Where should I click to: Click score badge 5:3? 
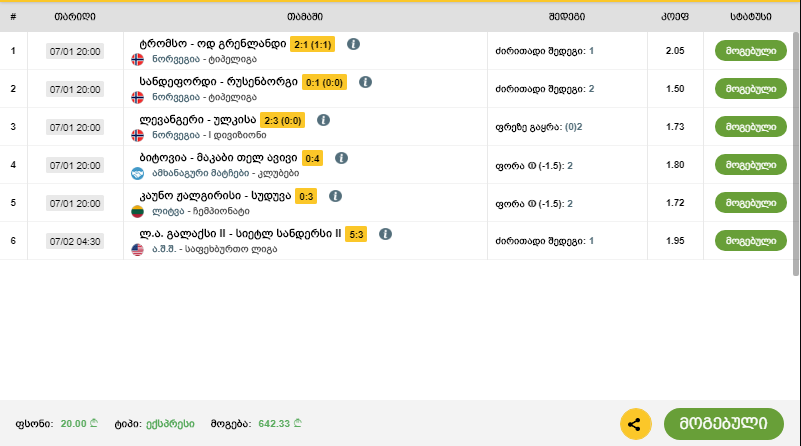tap(356, 234)
